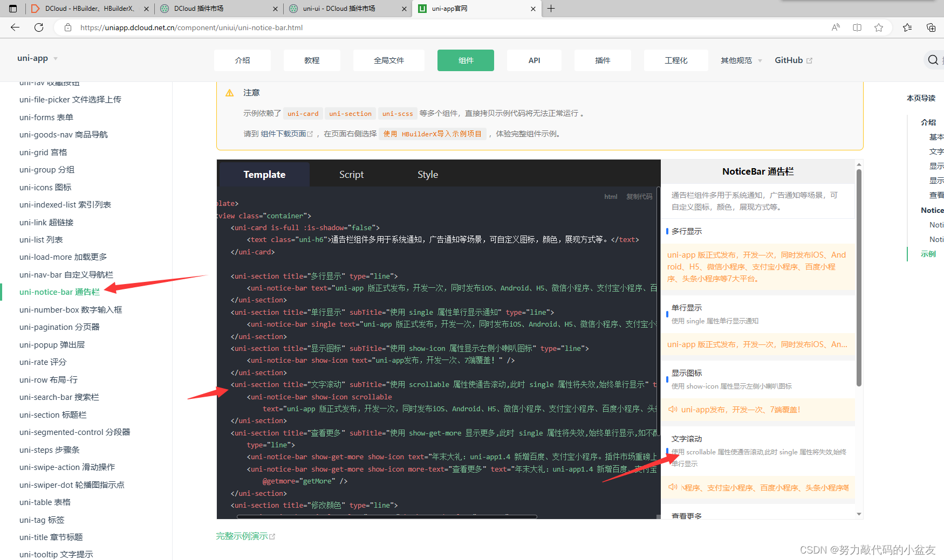Viewport: 944px width, 560px height.
Task: Open the 工程化 nav item
Action: click(x=676, y=60)
